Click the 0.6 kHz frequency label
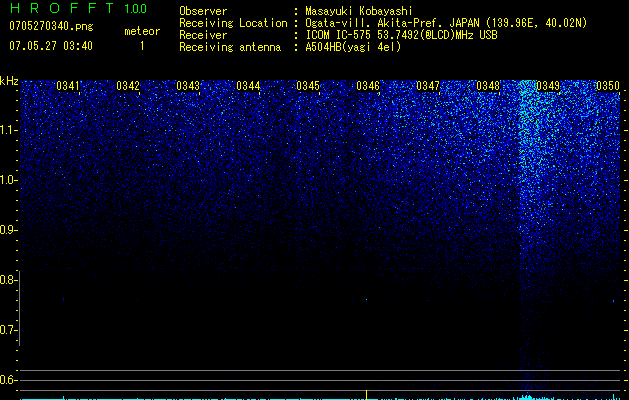Screen dimensions: 629x400 pyautogui.click(x=8, y=380)
